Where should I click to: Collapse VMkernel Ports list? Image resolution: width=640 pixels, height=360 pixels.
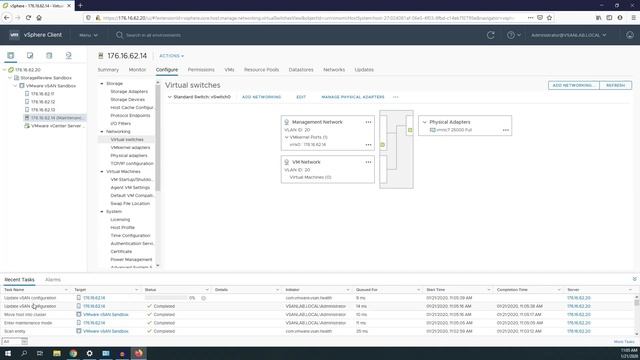[287, 137]
